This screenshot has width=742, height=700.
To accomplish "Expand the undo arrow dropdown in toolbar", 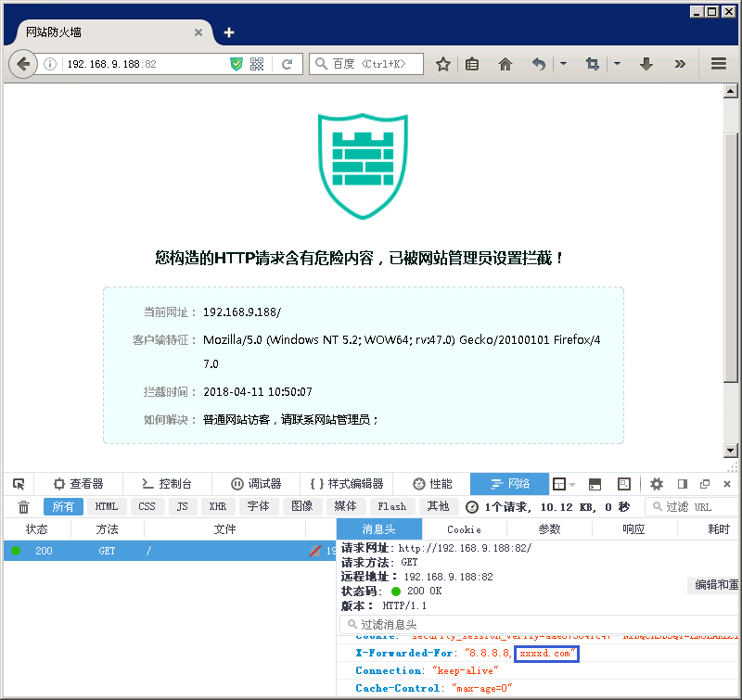I will pyautogui.click(x=563, y=64).
